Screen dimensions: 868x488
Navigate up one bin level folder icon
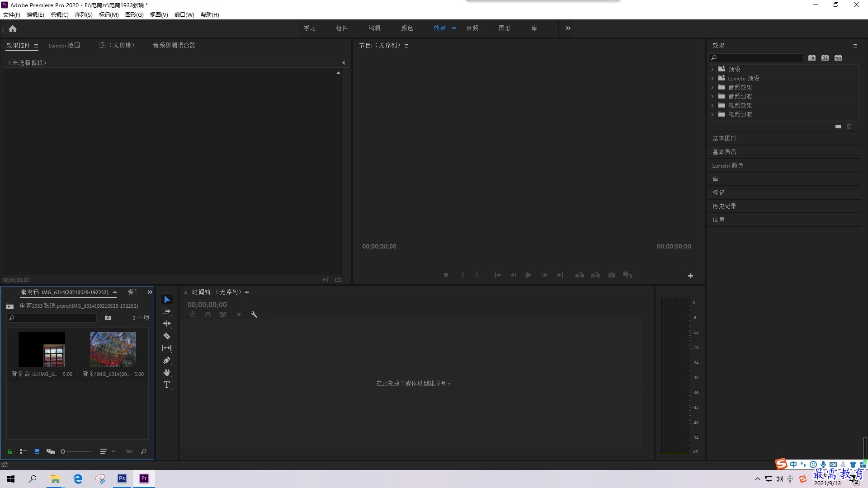point(10,306)
